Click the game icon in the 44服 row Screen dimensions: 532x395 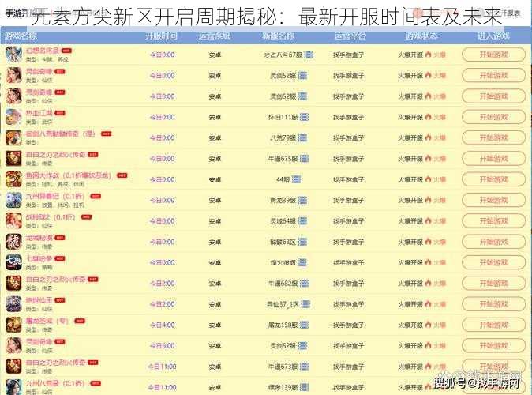(x=13, y=179)
